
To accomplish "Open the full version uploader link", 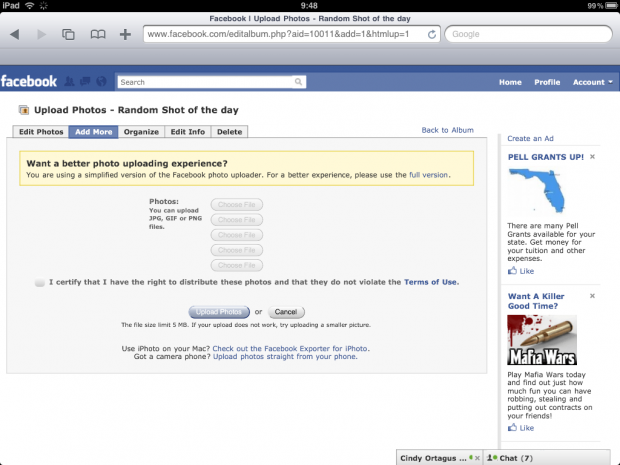I will [x=428, y=175].
